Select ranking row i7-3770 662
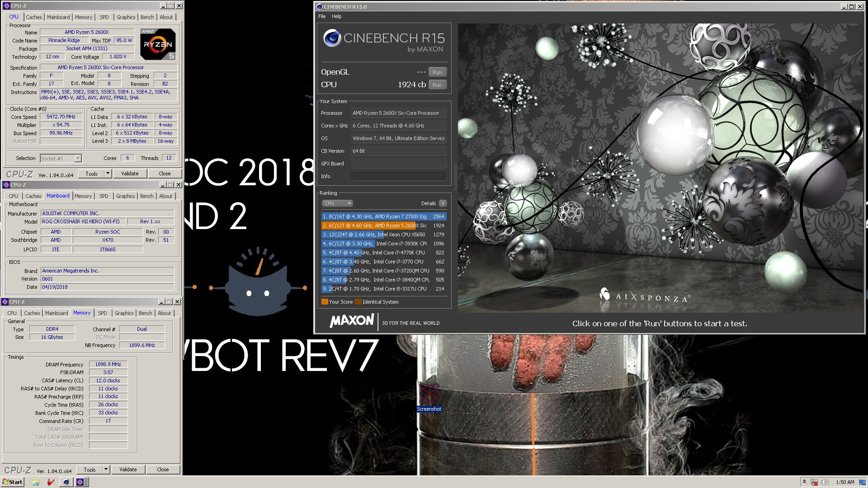868x488 pixels. (384, 262)
